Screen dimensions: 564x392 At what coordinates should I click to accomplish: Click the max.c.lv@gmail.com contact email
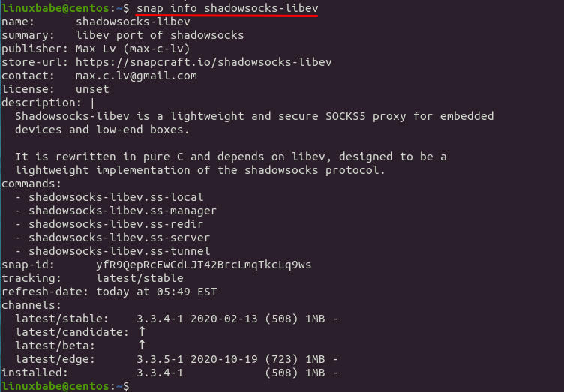[x=136, y=76]
